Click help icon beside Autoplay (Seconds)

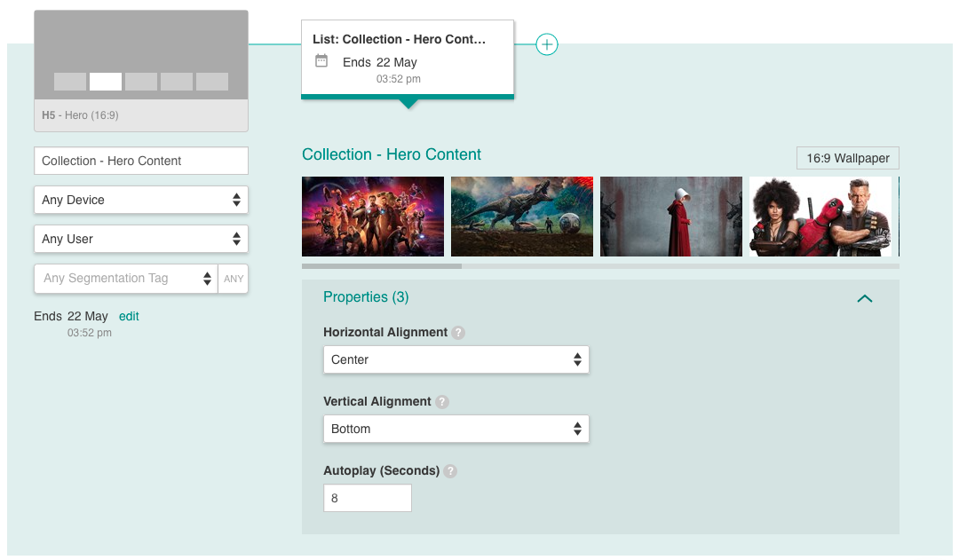[450, 471]
